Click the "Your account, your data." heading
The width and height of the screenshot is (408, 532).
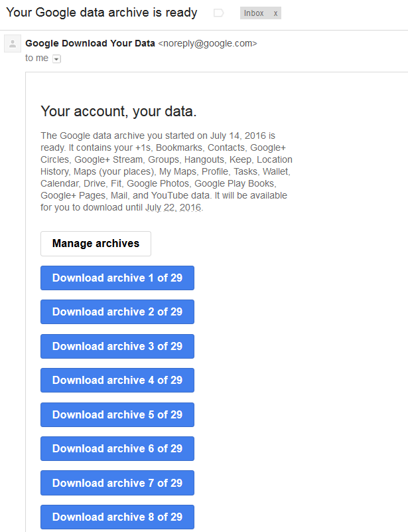point(119,111)
